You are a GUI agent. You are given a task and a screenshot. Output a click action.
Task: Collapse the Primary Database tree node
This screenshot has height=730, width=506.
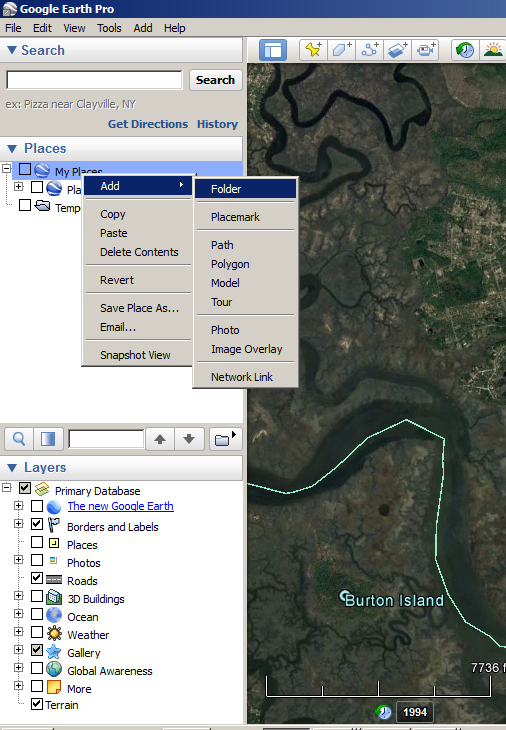click(x=7, y=487)
